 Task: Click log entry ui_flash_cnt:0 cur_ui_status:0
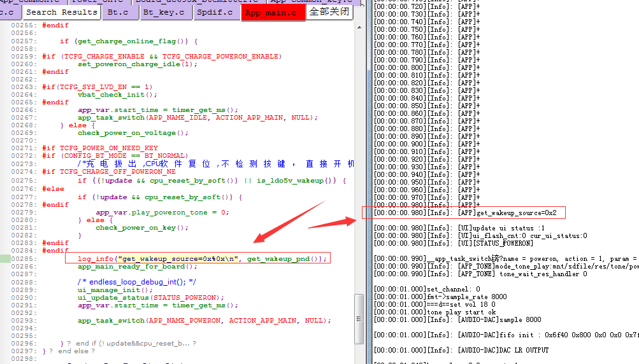pos(480,235)
